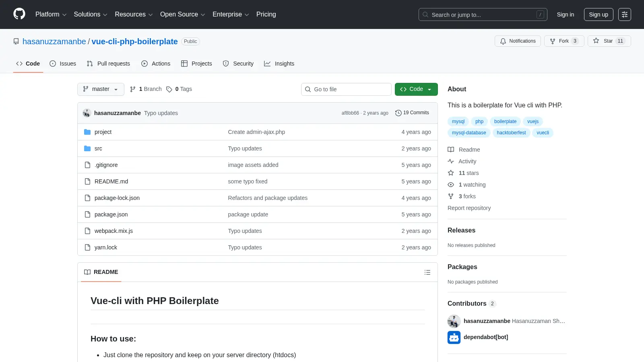Switch to the Projects tab

click(196, 64)
